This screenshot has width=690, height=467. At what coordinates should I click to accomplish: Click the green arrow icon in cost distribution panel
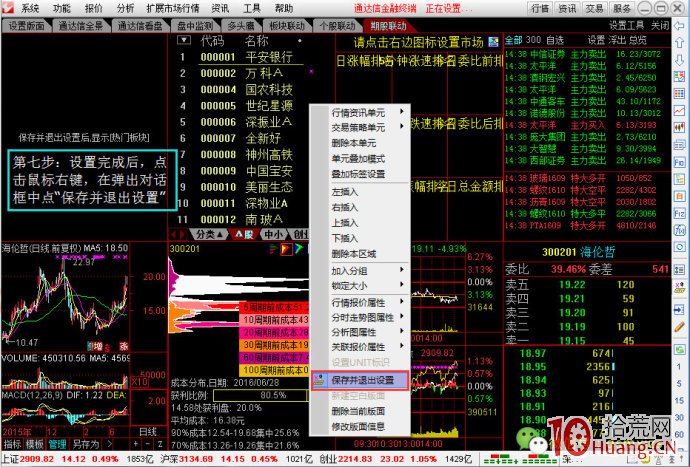click(x=299, y=249)
